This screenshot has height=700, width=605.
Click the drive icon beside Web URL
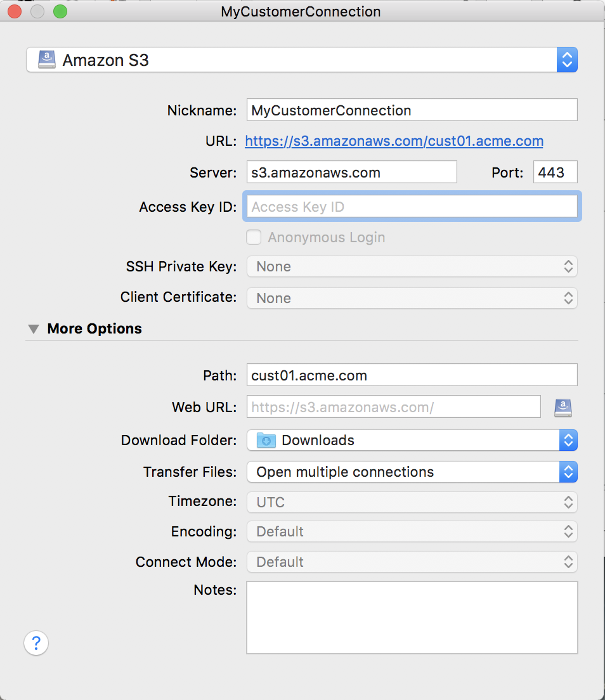coord(563,408)
